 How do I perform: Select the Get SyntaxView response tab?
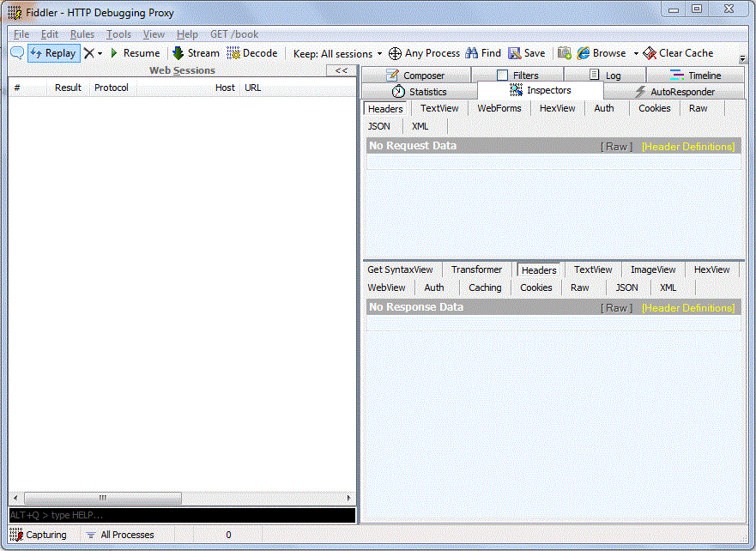400,269
